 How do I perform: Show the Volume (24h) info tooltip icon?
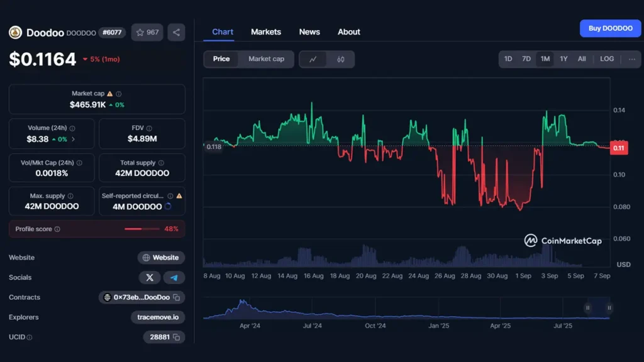pyautogui.click(x=72, y=128)
